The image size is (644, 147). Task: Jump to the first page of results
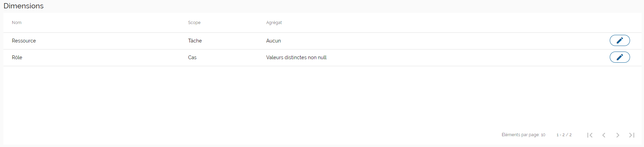[590, 135]
